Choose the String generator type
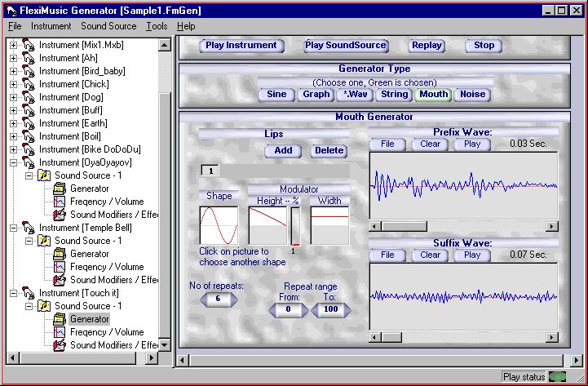Viewport: 588px width, 386px height. (394, 95)
